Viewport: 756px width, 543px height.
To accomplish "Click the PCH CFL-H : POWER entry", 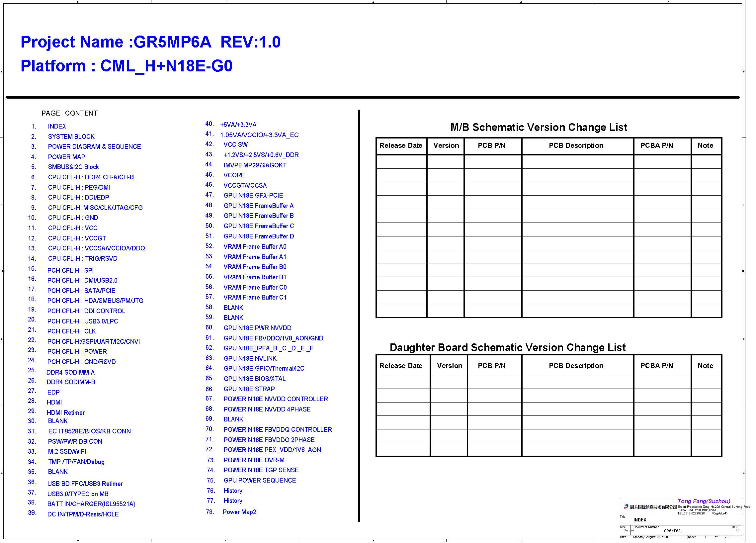I will [x=77, y=352].
